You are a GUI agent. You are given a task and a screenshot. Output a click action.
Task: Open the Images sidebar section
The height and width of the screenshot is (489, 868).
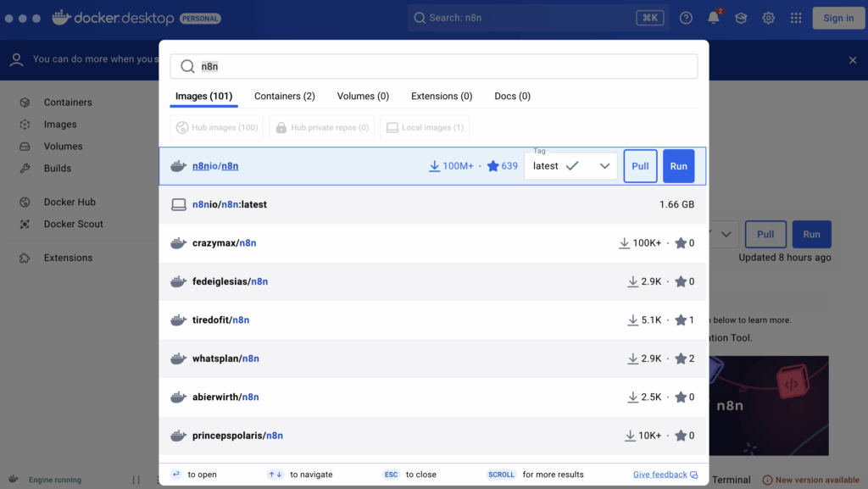(x=60, y=125)
